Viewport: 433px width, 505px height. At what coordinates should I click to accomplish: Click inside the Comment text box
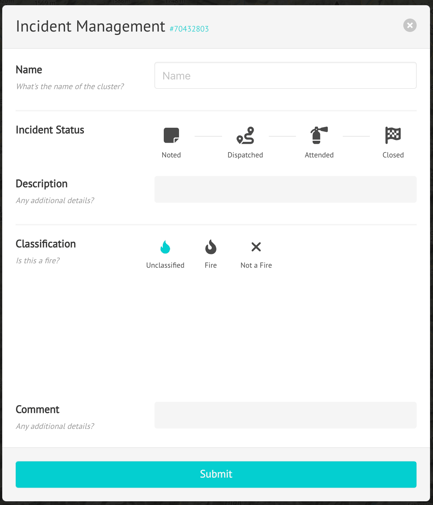(x=285, y=415)
